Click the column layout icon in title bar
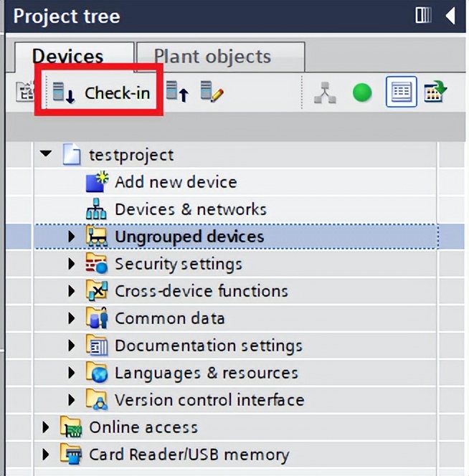The height and width of the screenshot is (476, 469). pyautogui.click(x=423, y=16)
